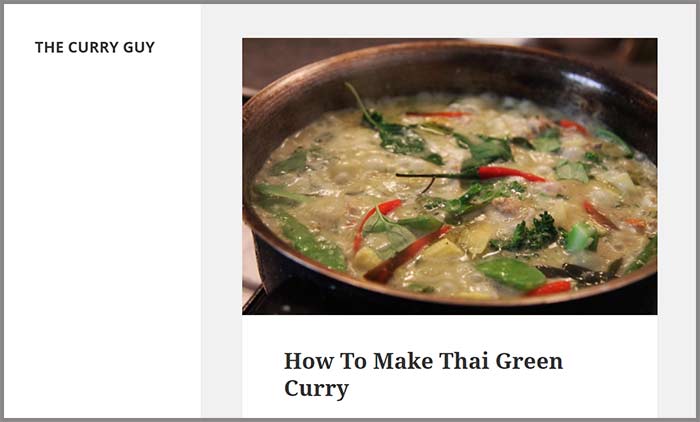Viewport: 700px width, 422px height.
Task: Click the grey margin right of the post card
Action: pyautogui.click(x=676, y=223)
